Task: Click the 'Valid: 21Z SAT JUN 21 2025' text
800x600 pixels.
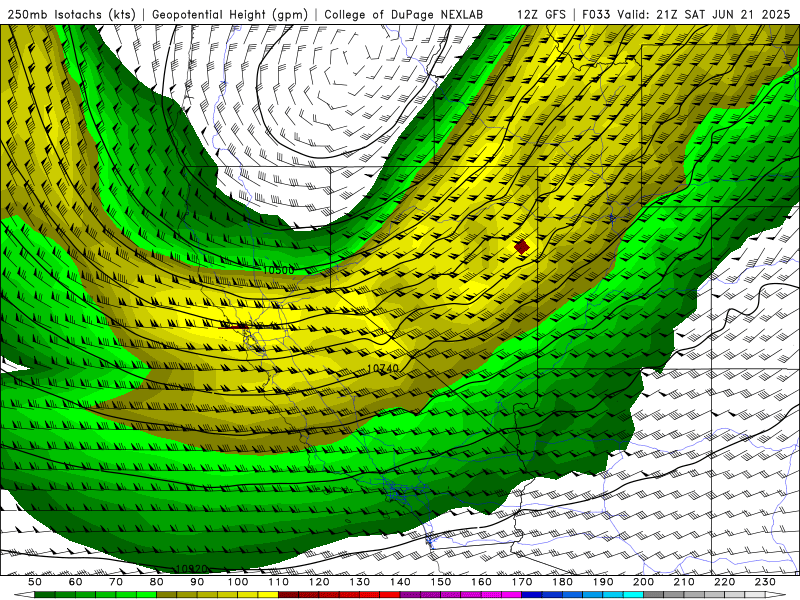Action: [704, 15]
